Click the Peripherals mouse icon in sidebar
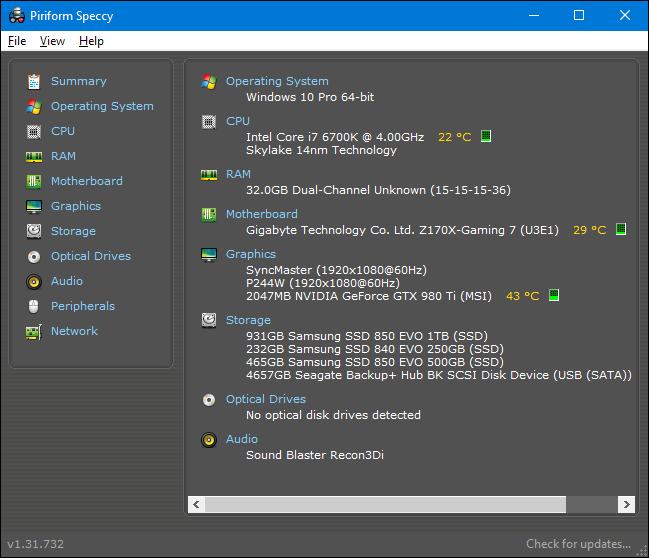This screenshot has height=558, width=649. coord(34,306)
